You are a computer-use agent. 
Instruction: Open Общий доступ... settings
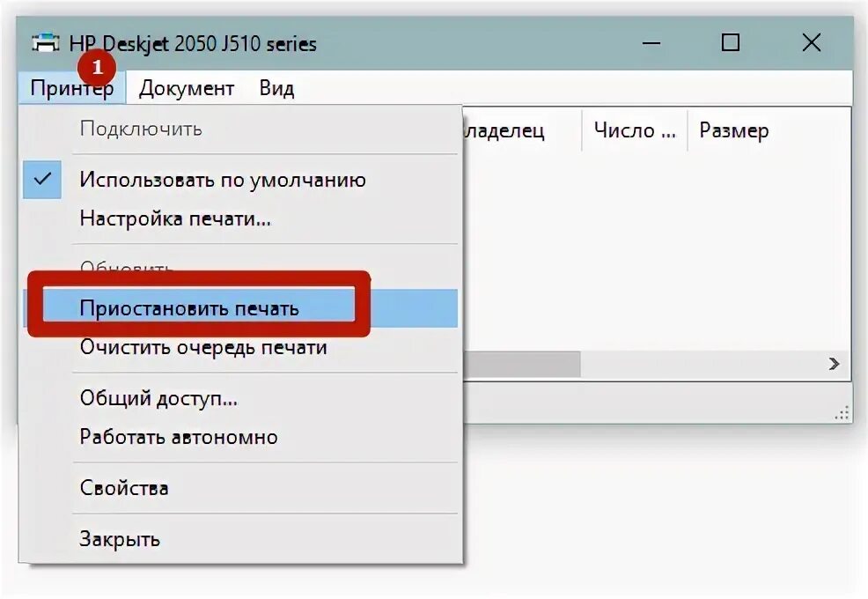pos(241,398)
